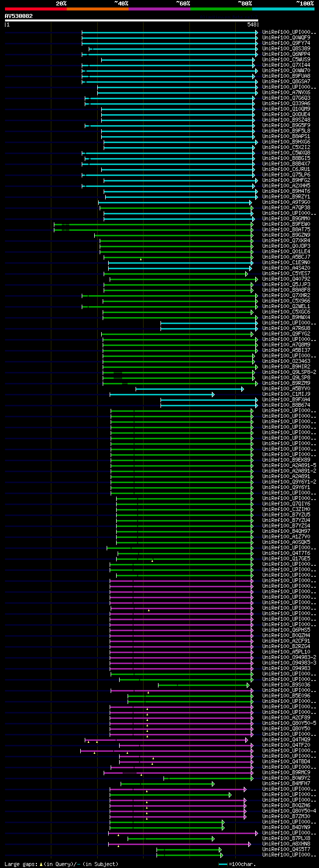Screen dimensions: 319x868
Task: Click hit UniRef100_Q339A6
Action: (286, 104)
